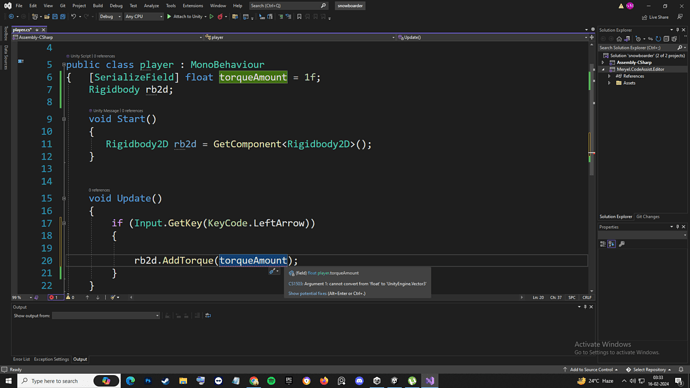Click the bookmark icon in the main toolbar
The height and width of the screenshot is (388, 690).
point(299,17)
